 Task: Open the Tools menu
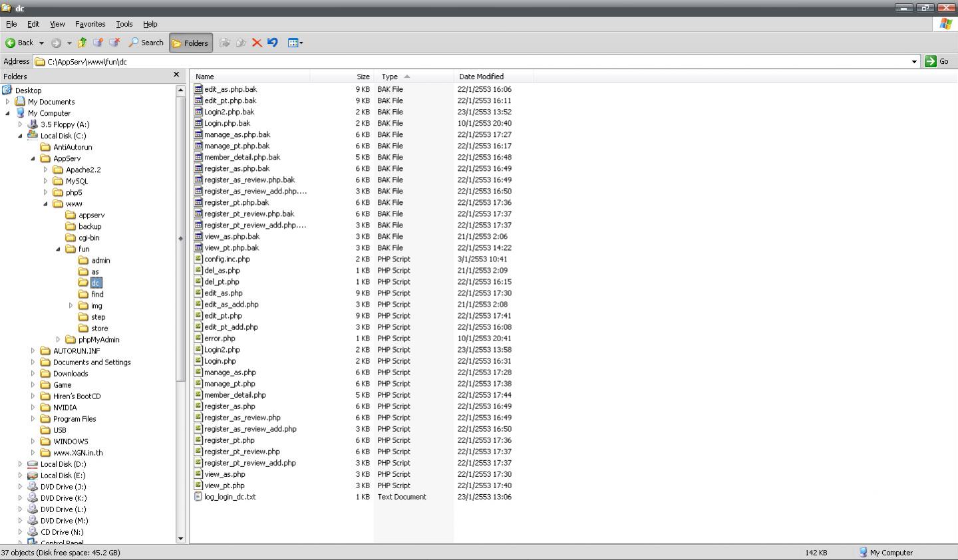tap(124, 24)
